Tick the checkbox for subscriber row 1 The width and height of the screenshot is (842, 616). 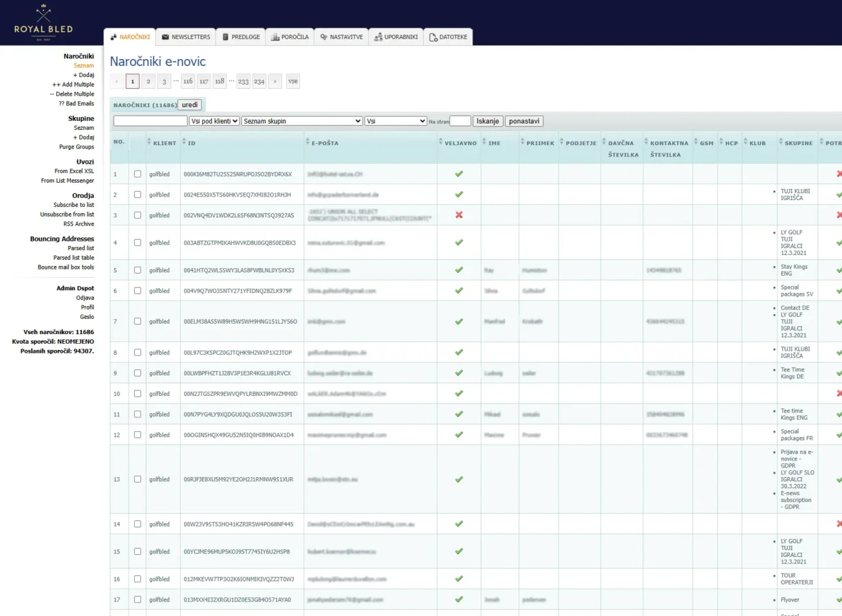(x=138, y=174)
